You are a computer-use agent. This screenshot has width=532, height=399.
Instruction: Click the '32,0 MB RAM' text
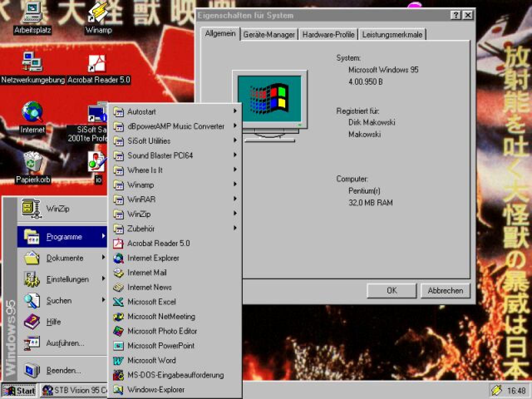coord(370,202)
